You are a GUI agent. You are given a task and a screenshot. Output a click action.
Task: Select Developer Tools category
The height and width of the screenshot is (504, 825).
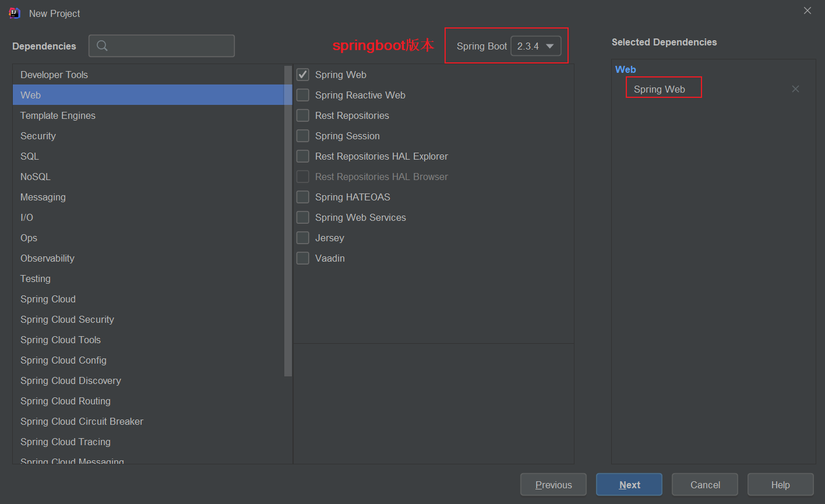[x=149, y=75]
